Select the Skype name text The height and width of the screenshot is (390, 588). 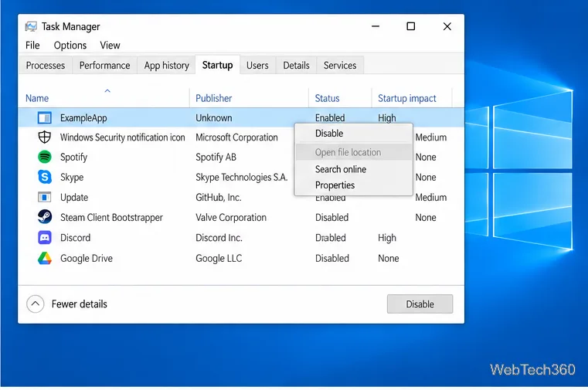(72, 177)
